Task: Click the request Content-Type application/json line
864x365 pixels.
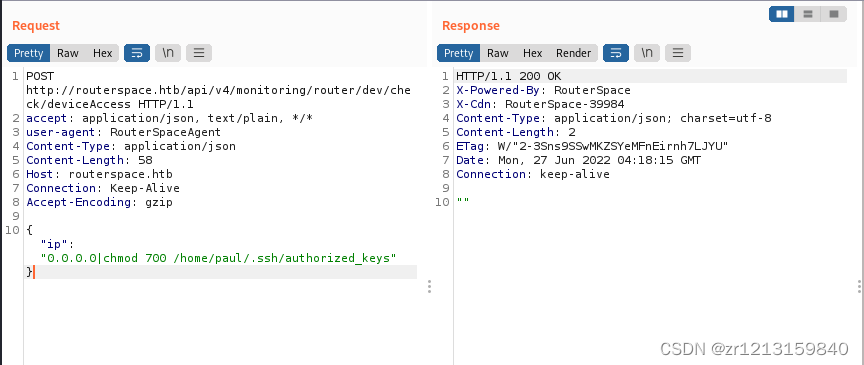Action: click(131, 146)
